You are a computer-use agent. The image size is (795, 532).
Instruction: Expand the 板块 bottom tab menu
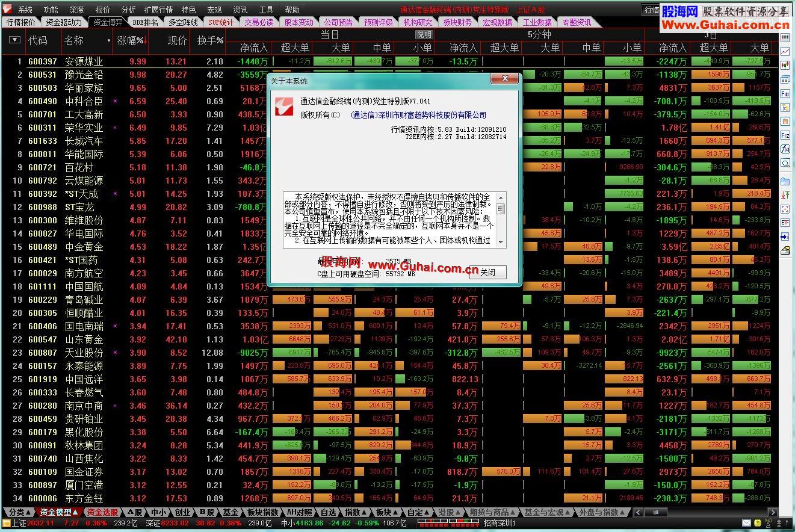click(387, 512)
